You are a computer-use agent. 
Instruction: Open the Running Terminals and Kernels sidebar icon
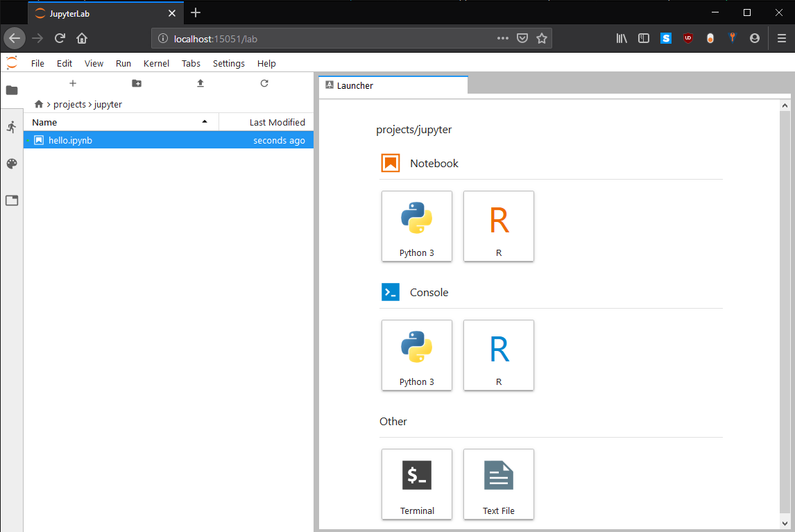click(x=12, y=127)
